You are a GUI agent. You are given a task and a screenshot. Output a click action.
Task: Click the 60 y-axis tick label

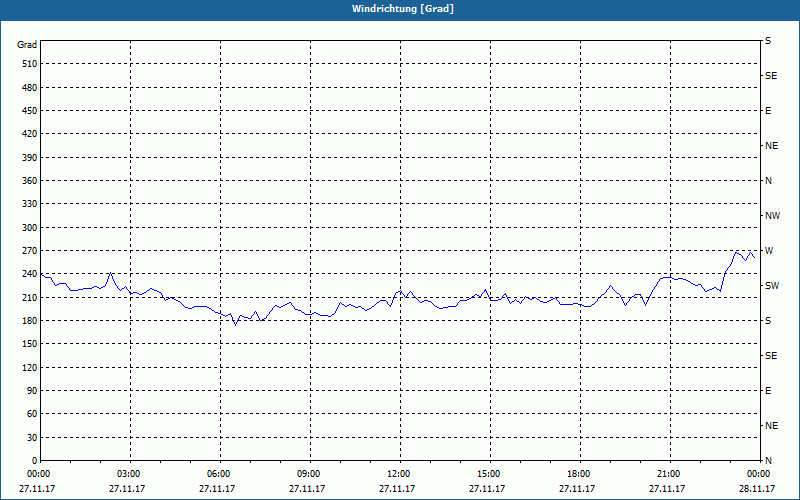click(32, 414)
